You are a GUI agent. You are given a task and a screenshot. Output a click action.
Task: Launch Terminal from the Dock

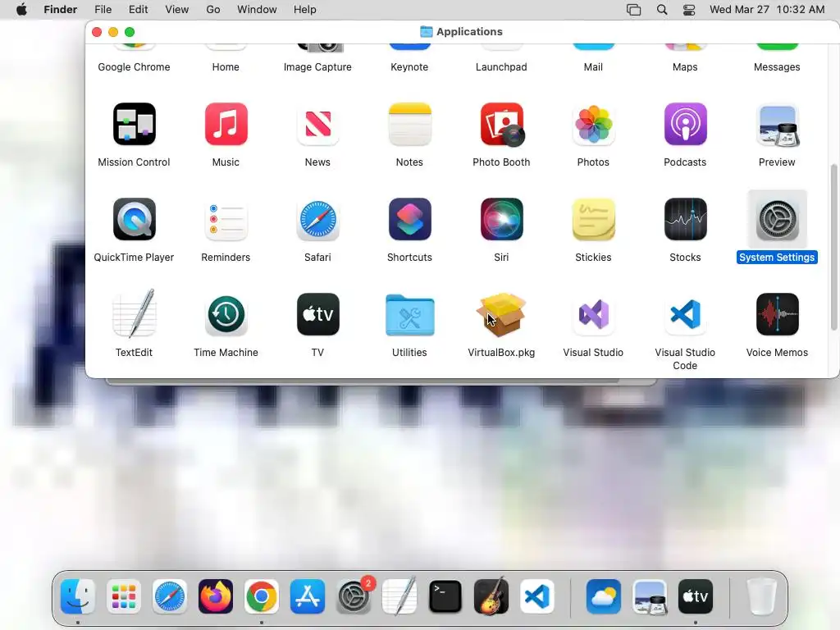point(445,596)
